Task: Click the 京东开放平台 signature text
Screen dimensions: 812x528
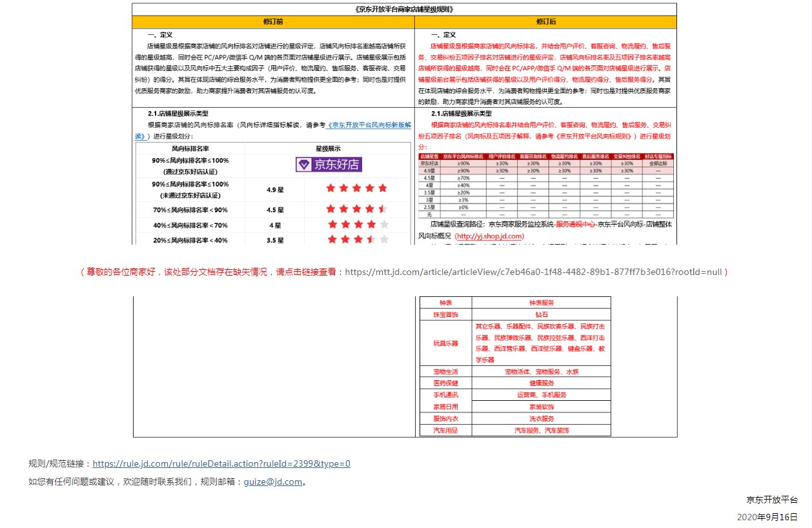Action: click(x=772, y=500)
